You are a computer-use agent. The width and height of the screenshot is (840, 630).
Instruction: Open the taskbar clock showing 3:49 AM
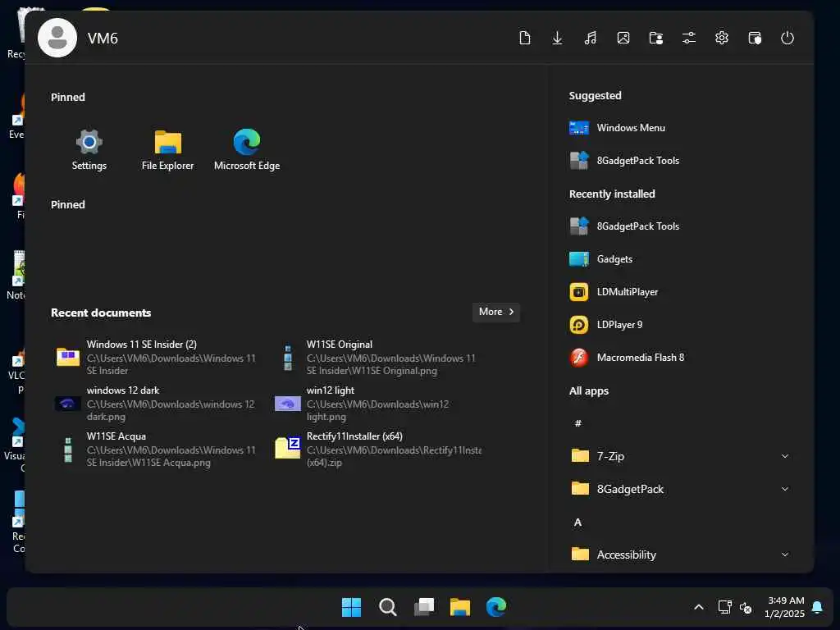tap(785, 607)
